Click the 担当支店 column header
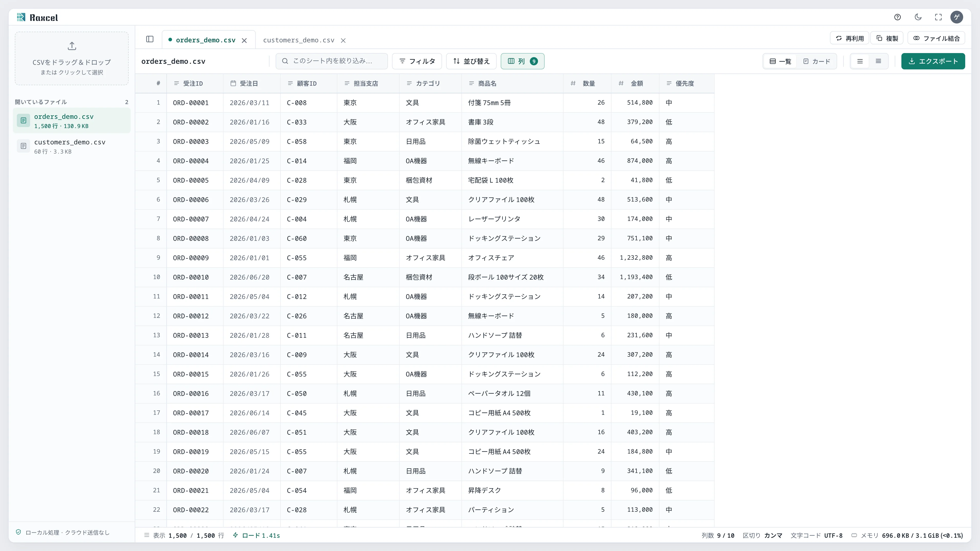980x551 pixels. [x=368, y=83]
